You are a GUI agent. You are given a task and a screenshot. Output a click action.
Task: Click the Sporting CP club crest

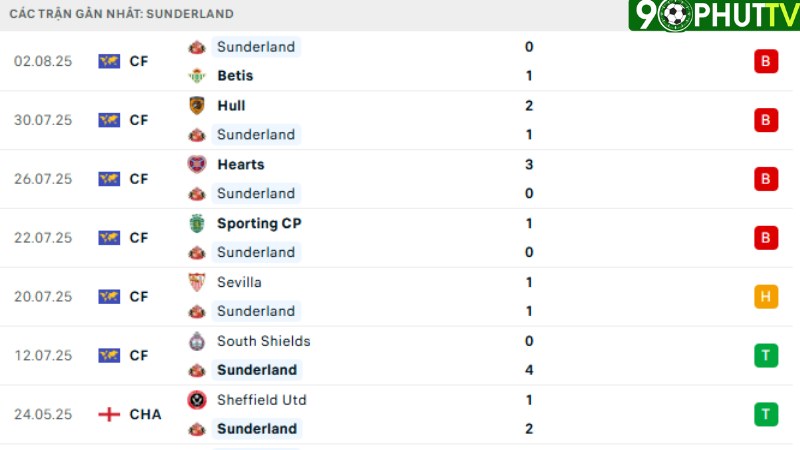point(197,223)
